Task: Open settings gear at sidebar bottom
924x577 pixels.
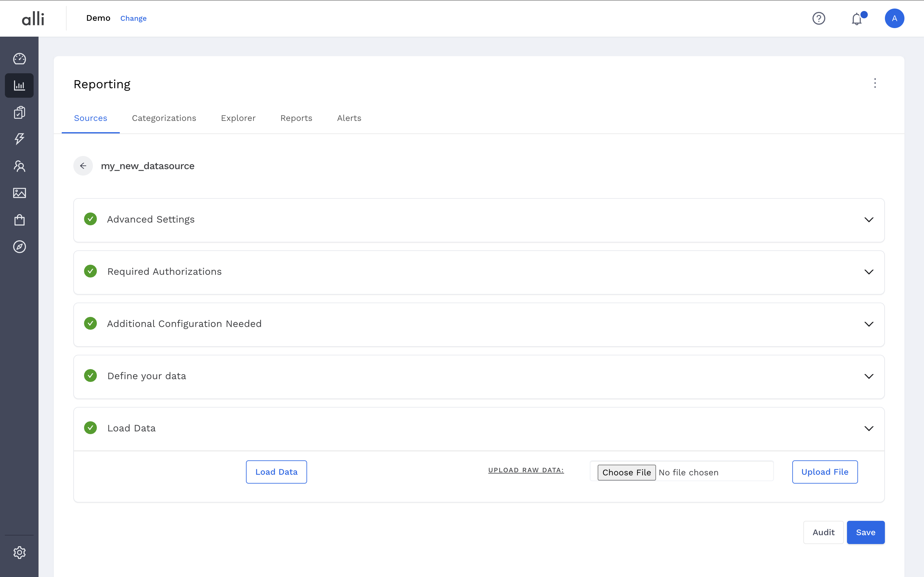Action: 20,552
